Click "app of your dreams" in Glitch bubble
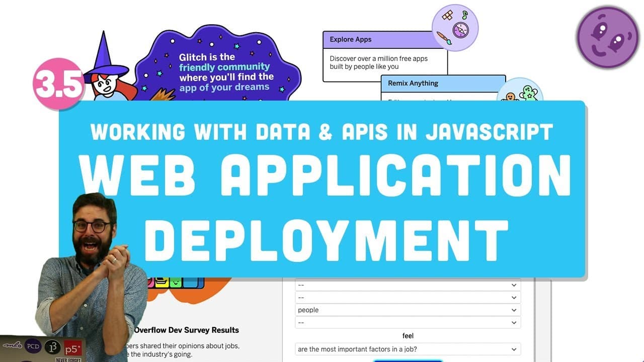 (x=224, y=87)
